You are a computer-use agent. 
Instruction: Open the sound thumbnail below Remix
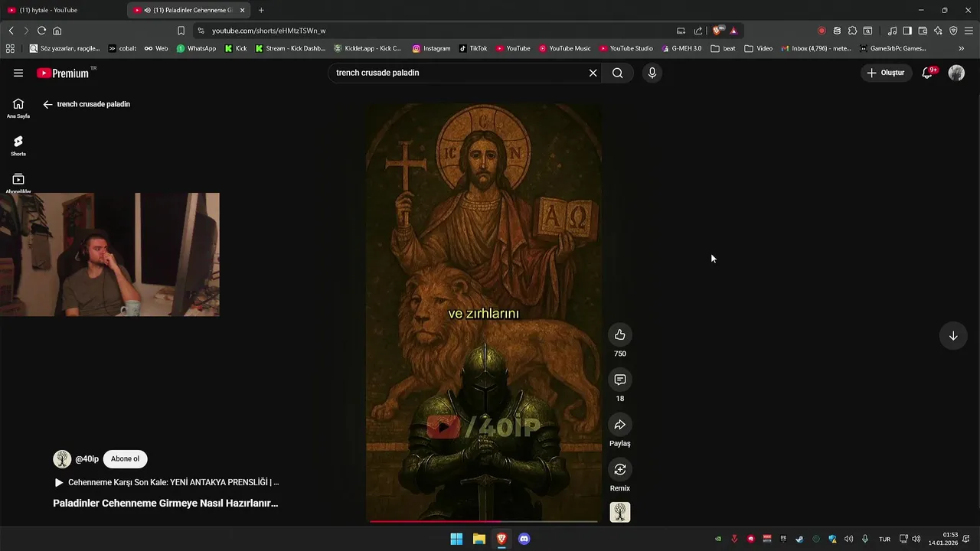pos(620,512)
